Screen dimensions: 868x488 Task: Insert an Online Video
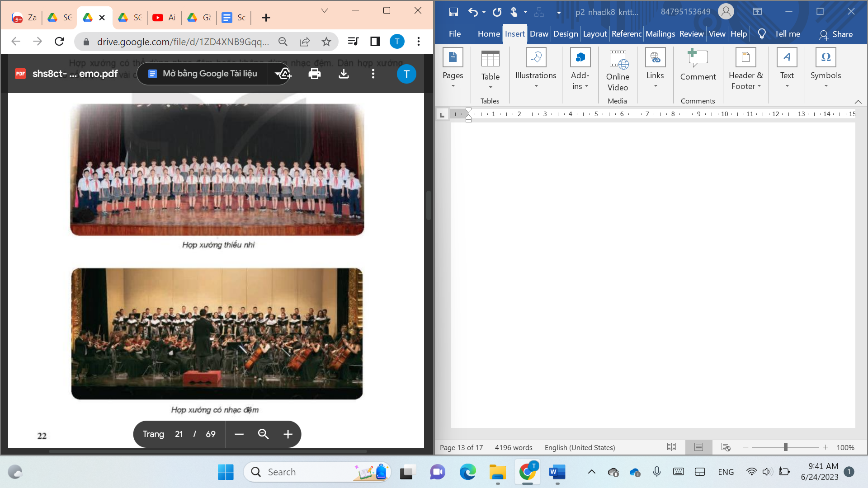(618, 71)
